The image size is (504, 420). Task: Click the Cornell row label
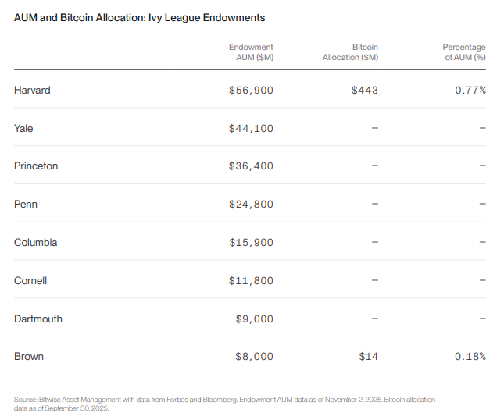coord(30,280)
